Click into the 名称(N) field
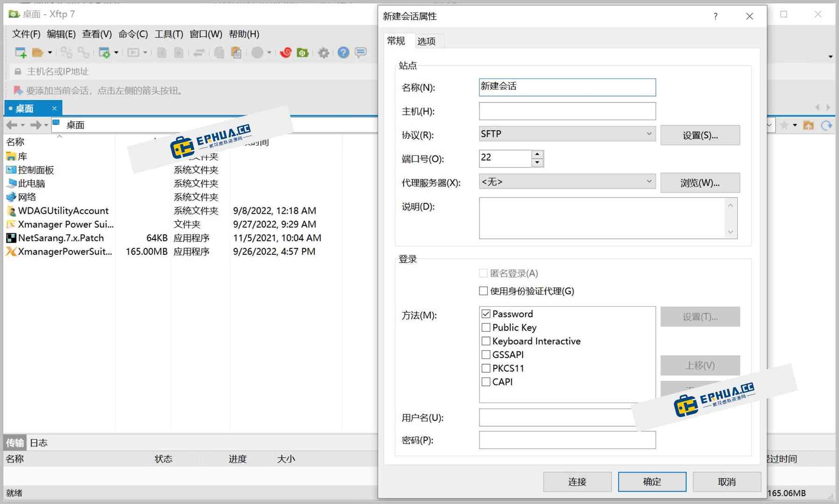This screenshot has width=839, height=504. click(x=567, y=87)
